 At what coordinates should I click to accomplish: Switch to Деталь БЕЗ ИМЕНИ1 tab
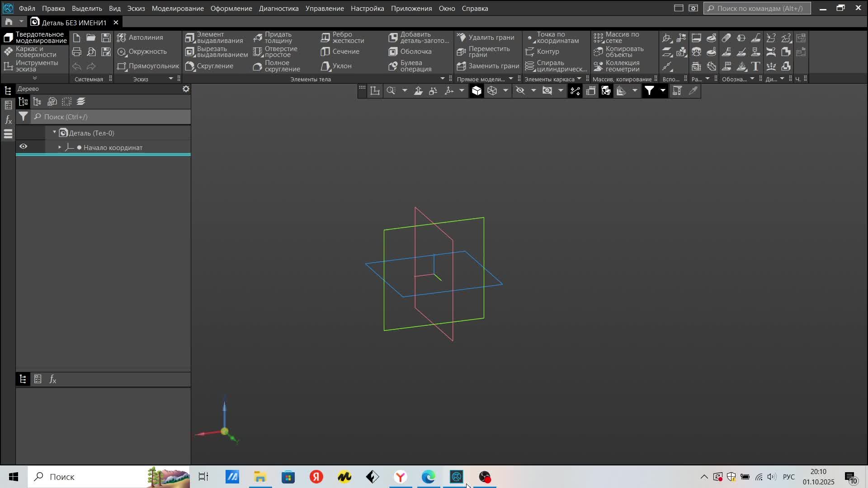coord(75,22)
